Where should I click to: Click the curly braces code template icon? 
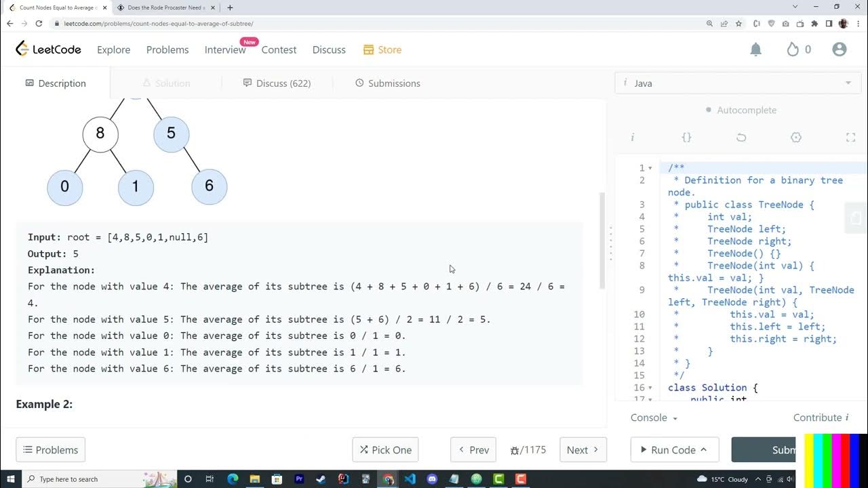(686, 138)
